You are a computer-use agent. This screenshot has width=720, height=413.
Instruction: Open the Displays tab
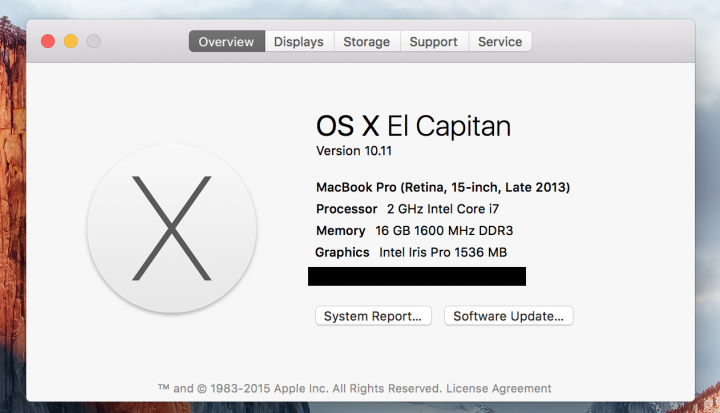(x=299, y=41)
